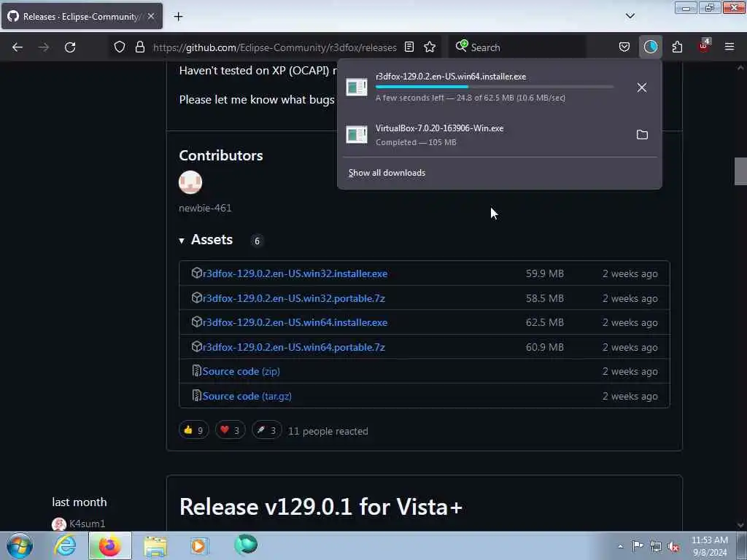Launch Internet Explorer from taskbar
747x560 pixels.
65,545
